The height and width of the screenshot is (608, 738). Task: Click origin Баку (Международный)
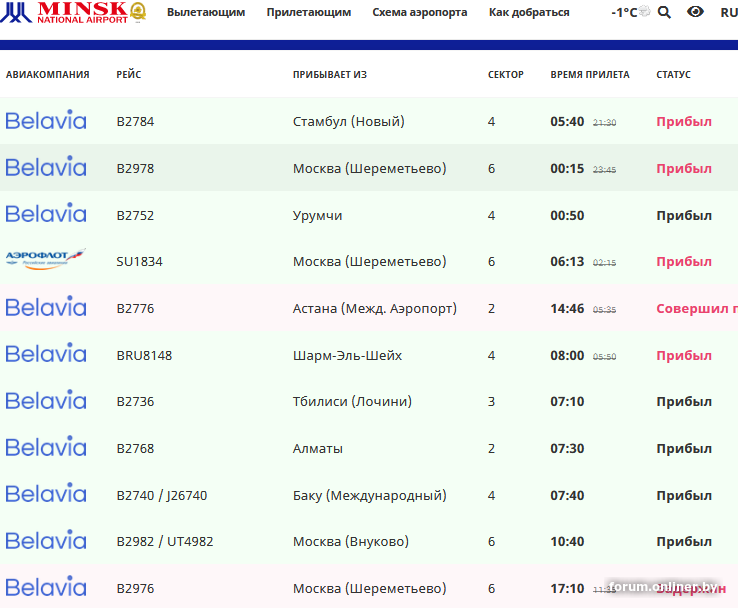point(369,496)
